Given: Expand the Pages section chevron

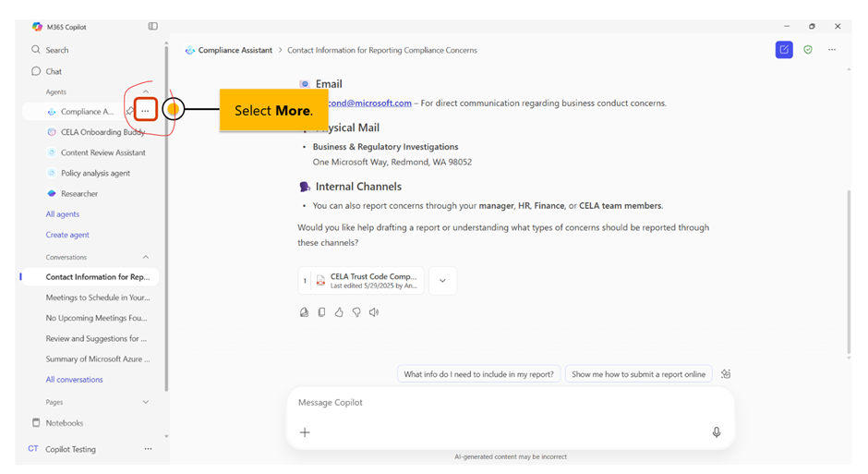Looking at the screenshot, I should 146,402.
